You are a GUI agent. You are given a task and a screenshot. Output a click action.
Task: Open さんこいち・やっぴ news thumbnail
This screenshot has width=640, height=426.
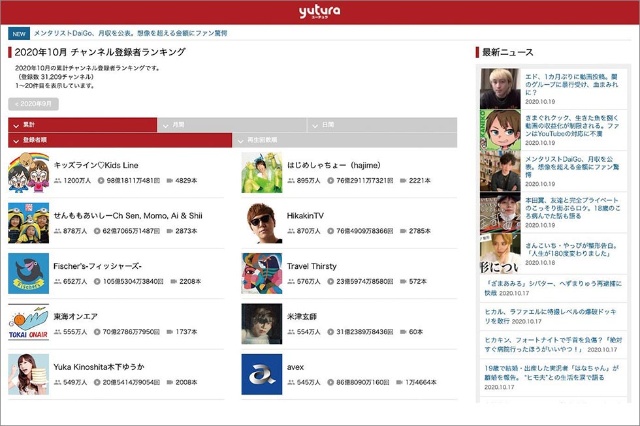(x=500, y=253)
